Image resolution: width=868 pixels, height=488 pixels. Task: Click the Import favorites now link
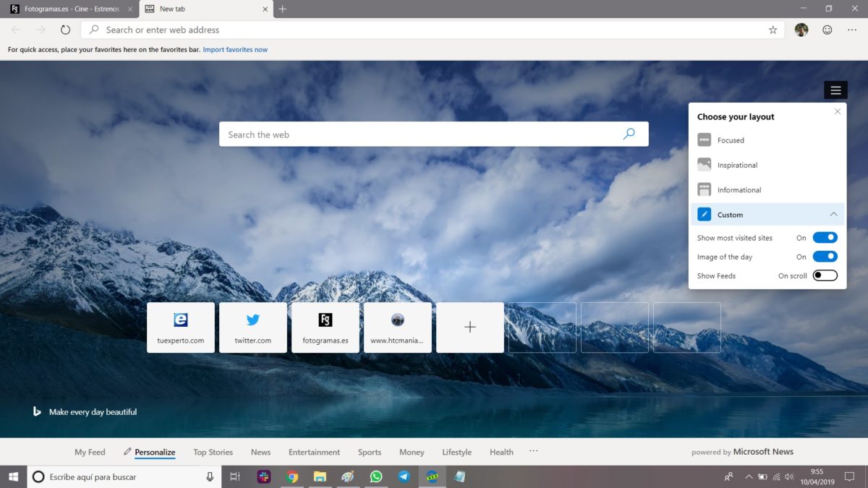tap(235, 49)
